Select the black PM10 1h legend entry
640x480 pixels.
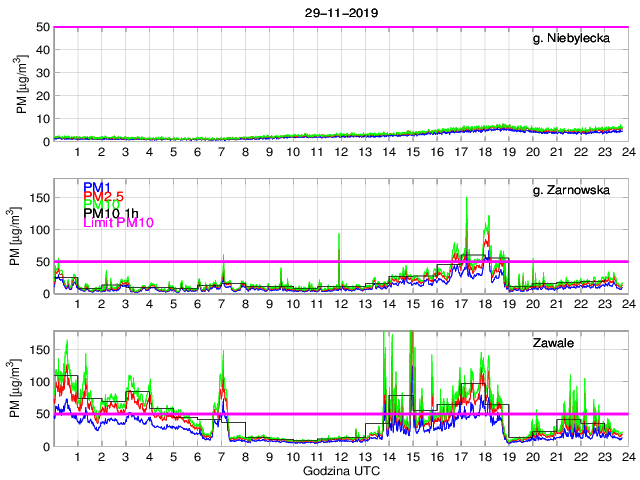pos(110,214)
